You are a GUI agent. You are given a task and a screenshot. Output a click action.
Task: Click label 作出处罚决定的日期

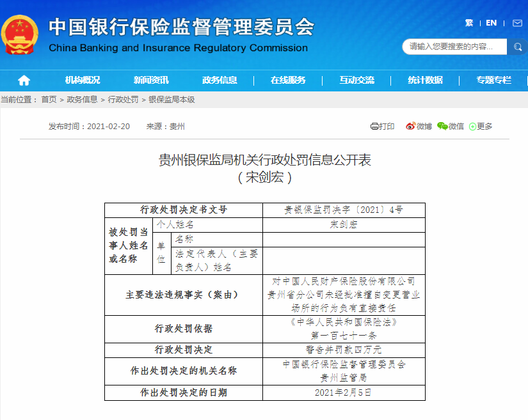point(184,393)
